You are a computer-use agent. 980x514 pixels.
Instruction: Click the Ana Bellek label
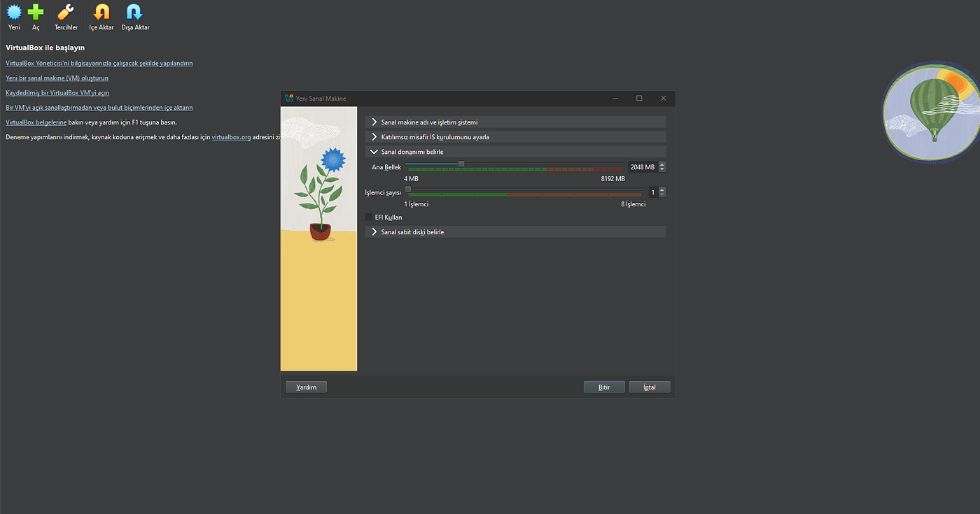(x=386, y=168)
